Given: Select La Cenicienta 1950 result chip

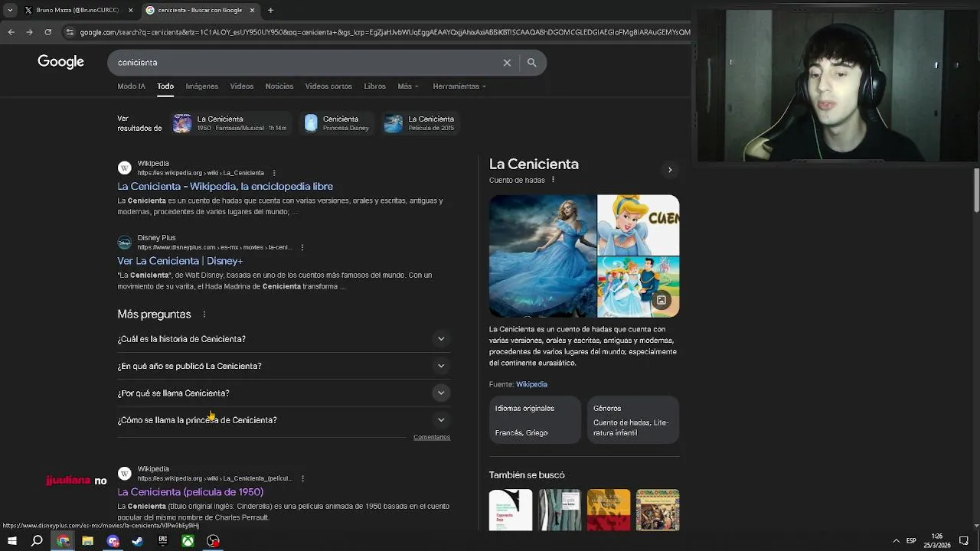Looking at the screenshot, I should point(230,123).
